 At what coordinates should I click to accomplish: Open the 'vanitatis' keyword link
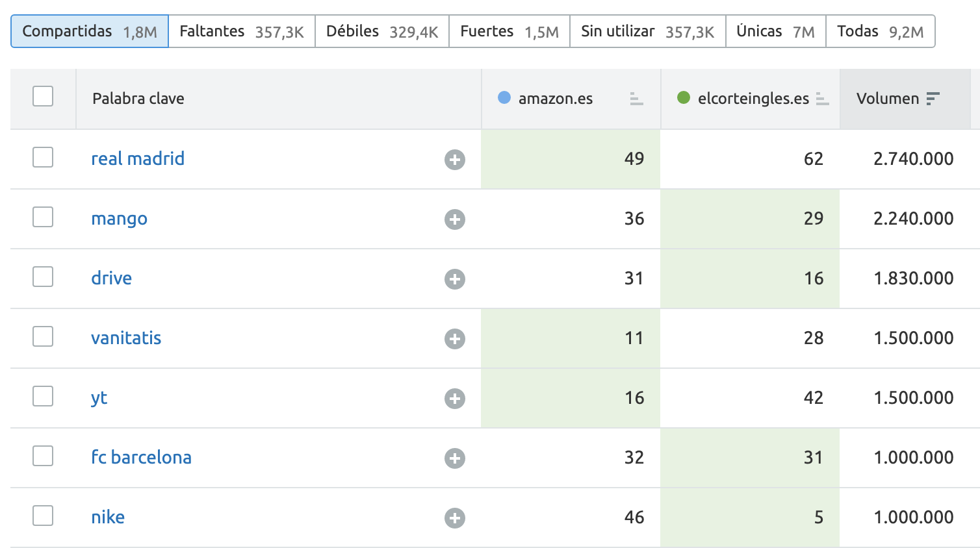tap(126, 338)
